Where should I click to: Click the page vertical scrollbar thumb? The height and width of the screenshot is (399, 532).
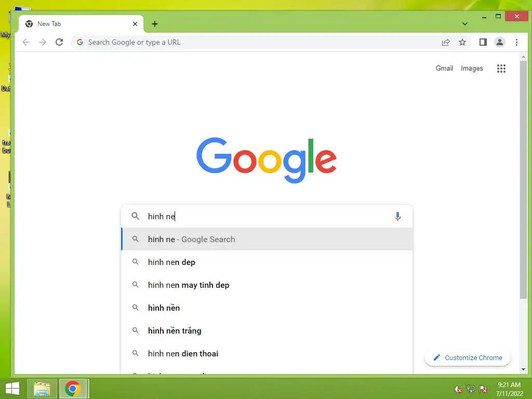tap(523, 180)
